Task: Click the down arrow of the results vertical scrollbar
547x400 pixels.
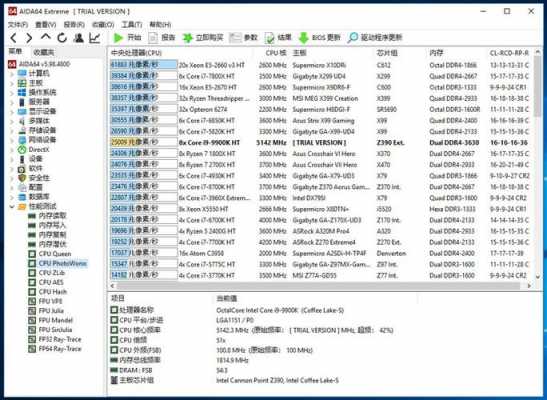Action: point(537,276)
